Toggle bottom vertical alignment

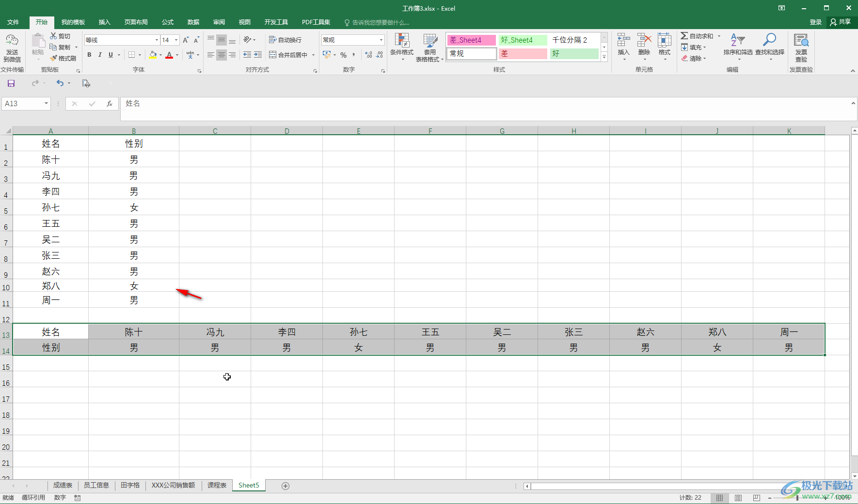point(232,40)
